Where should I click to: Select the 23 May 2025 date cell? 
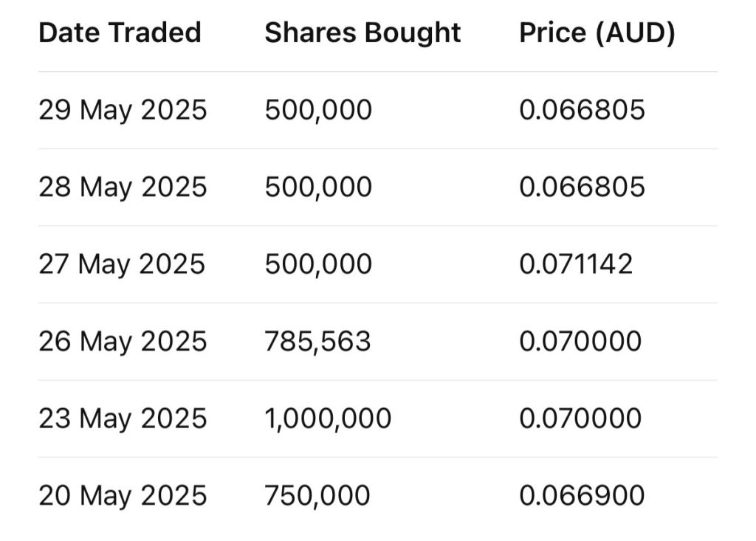123,418
